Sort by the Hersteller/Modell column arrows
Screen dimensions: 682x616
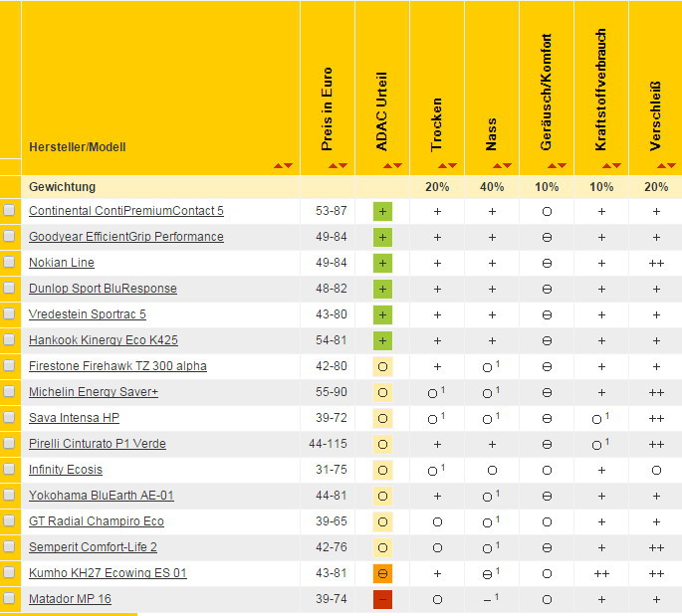(284, 166)
